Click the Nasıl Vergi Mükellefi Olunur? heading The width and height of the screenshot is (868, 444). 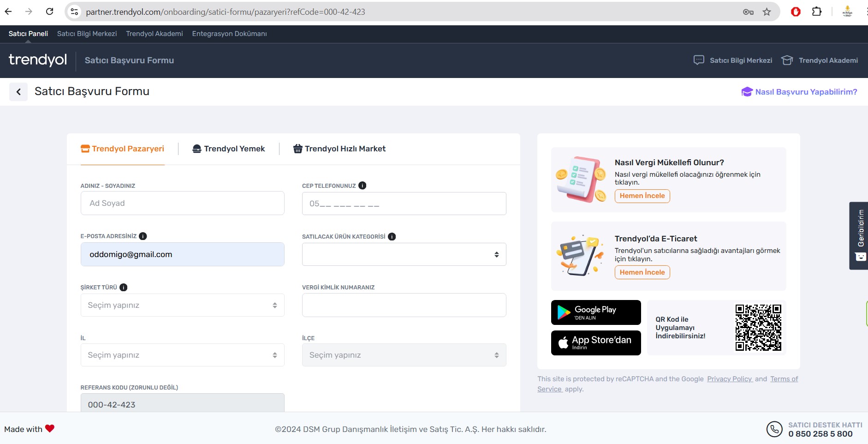(x=669, y=162)
